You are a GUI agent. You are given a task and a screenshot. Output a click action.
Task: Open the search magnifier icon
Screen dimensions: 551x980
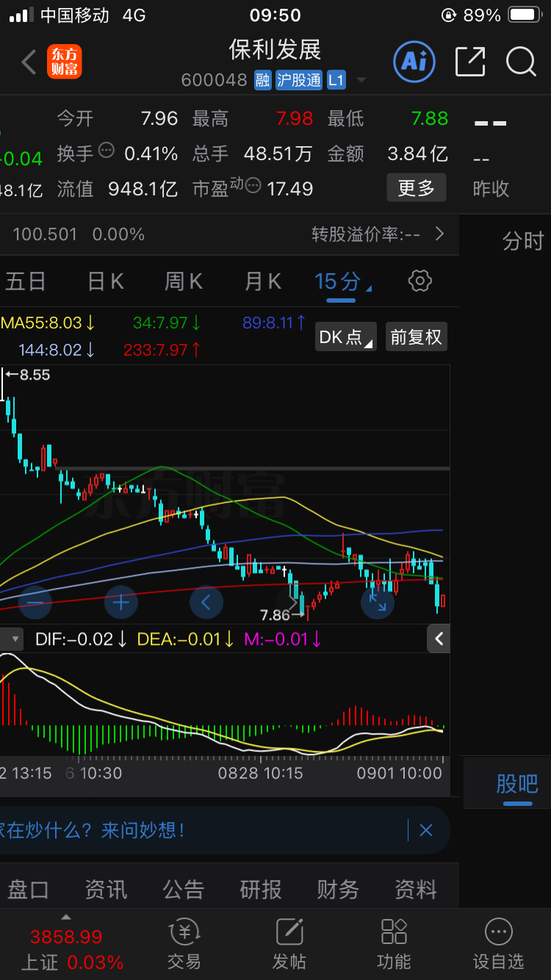(x=521, y=62)
